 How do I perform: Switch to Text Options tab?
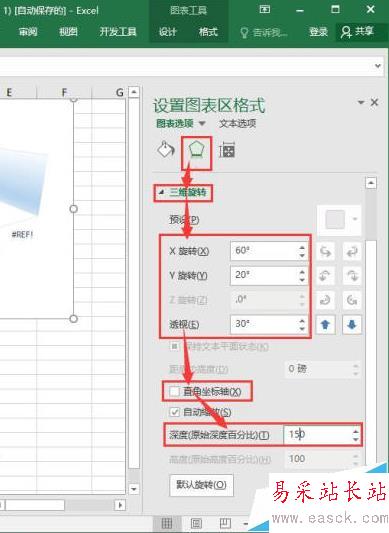point(237,123)
